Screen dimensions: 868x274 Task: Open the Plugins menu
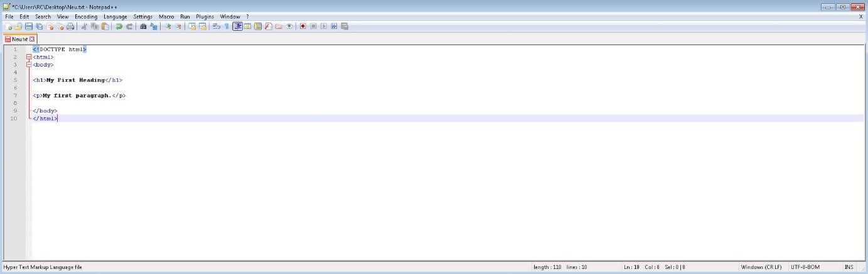pyautogui.click(x=205, y=16)
